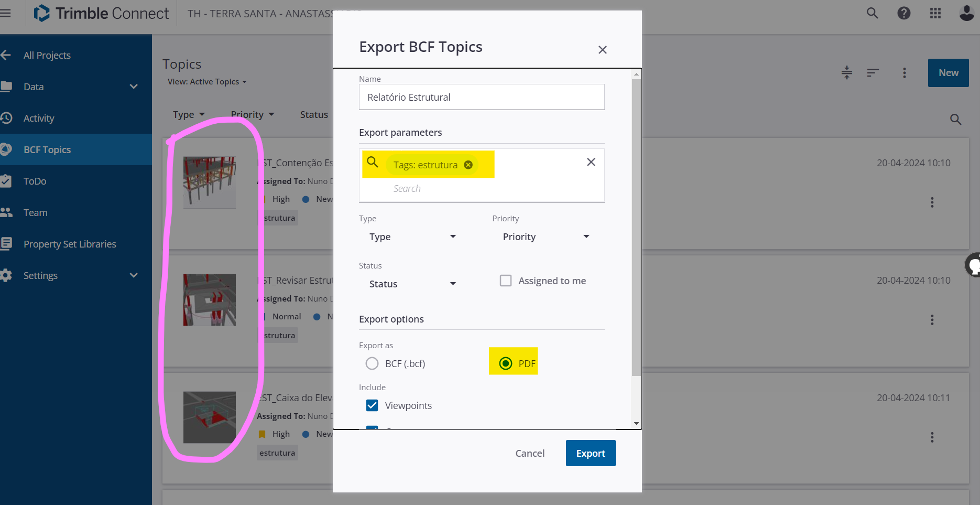Viewport: 980px width, 505px height.
Task: Click the Export button
Action: pos(591,453)
